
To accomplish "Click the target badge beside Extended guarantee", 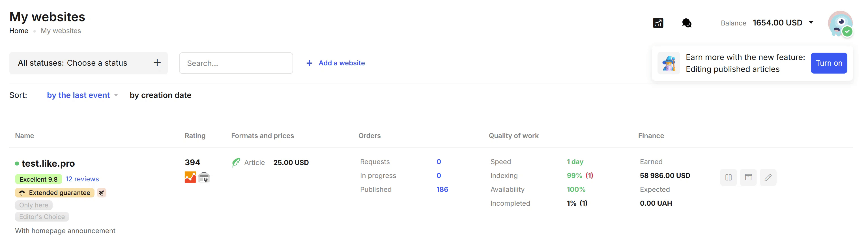I will pyautogui.click(x=101, y=192).
